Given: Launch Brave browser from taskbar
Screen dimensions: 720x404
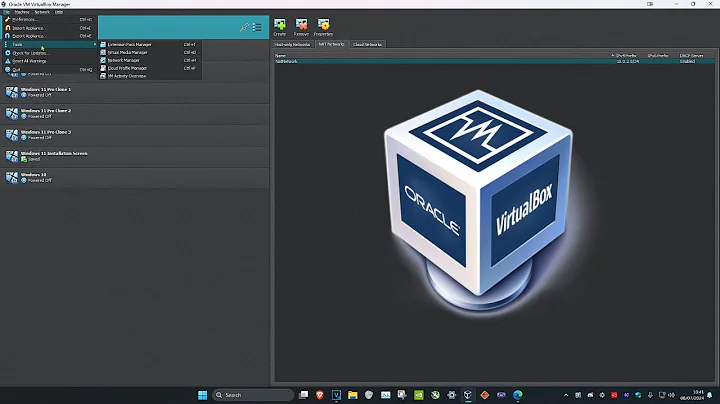Looking at the screenshot, I should pyautogui.click(x=320, y=395).
